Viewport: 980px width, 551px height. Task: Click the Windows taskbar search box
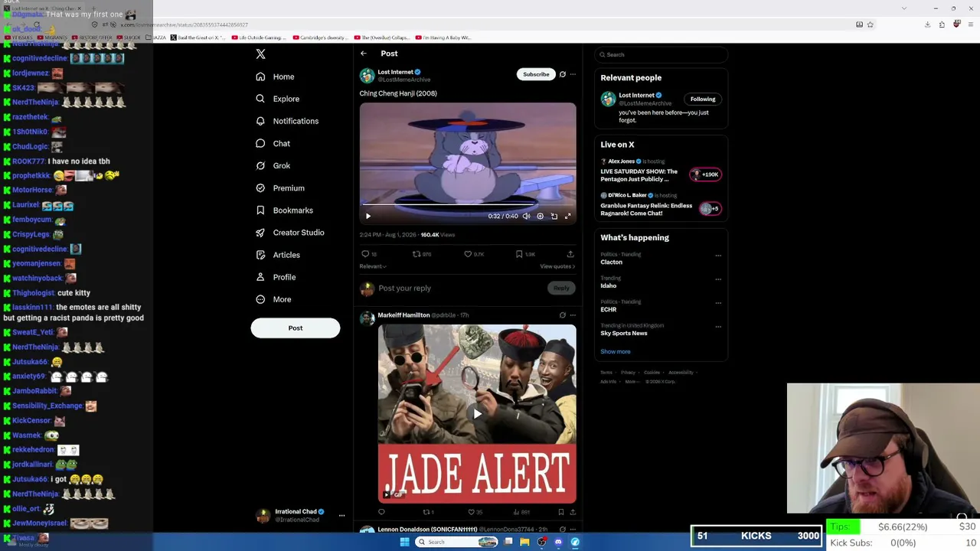point(457,542)
